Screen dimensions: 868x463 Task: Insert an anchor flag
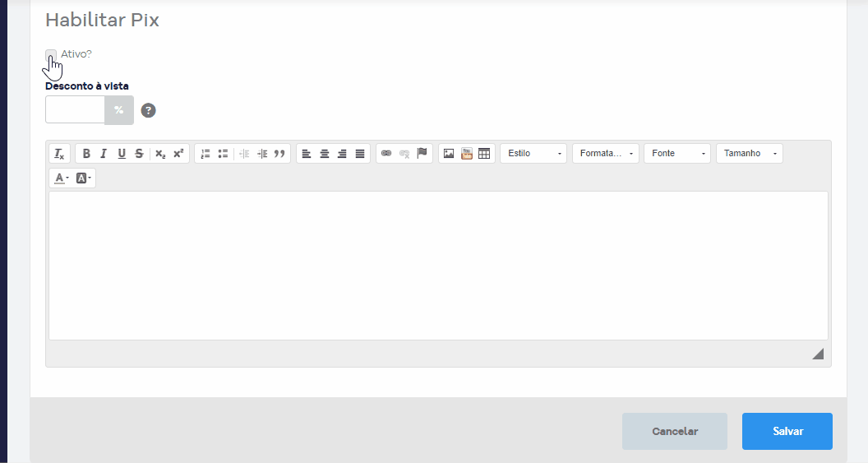(x=422, y=154)
